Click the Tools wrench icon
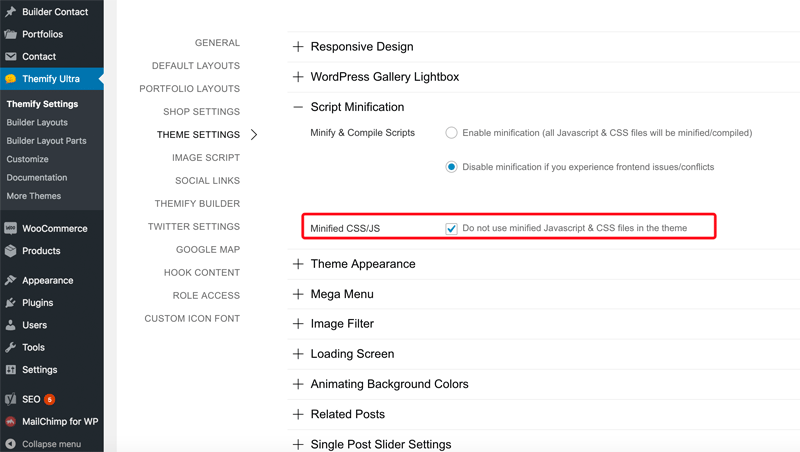The image size is (800, 452). [x=11, y=347]
